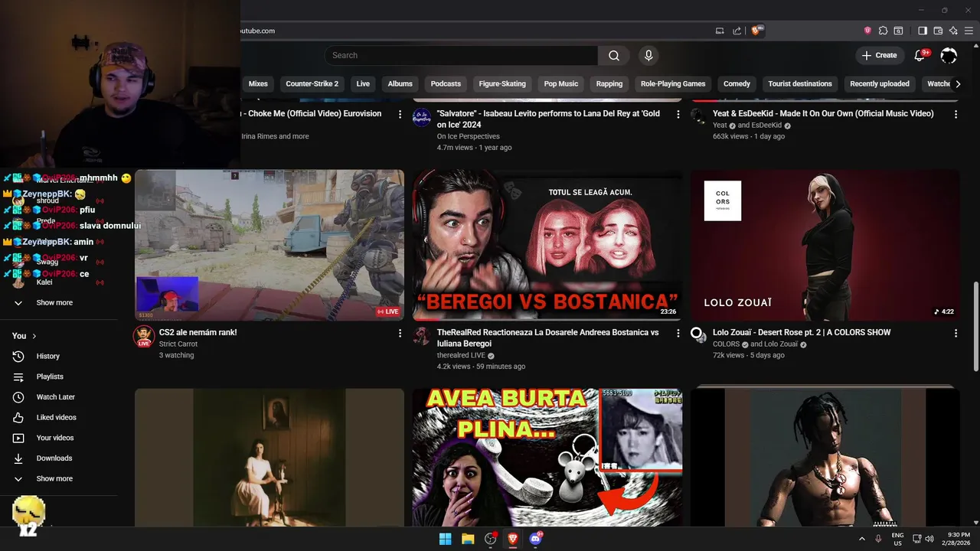Open Discord from the Windows taskbar
Screen dimensions: 980x551
536,539
